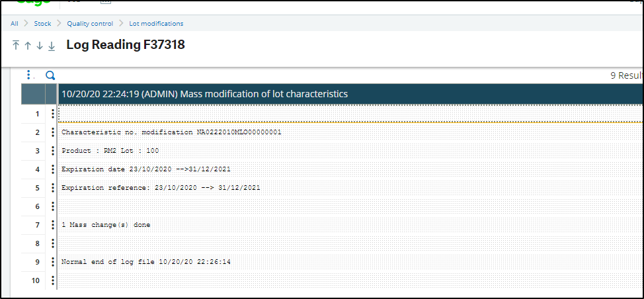Open grid options three-dot menu above table
The height and width of the screenshot is (299, 644).
pyautogui.click(x=28, y=75)
